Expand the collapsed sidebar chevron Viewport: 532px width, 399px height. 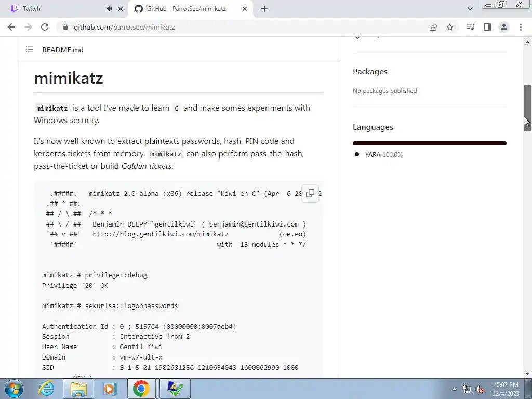[357, 37]
